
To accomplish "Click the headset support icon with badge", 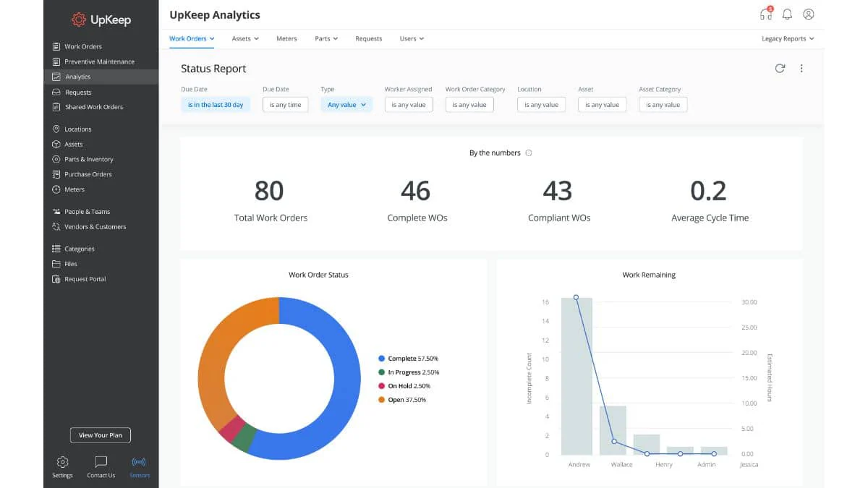I will (x=766, y=14).
